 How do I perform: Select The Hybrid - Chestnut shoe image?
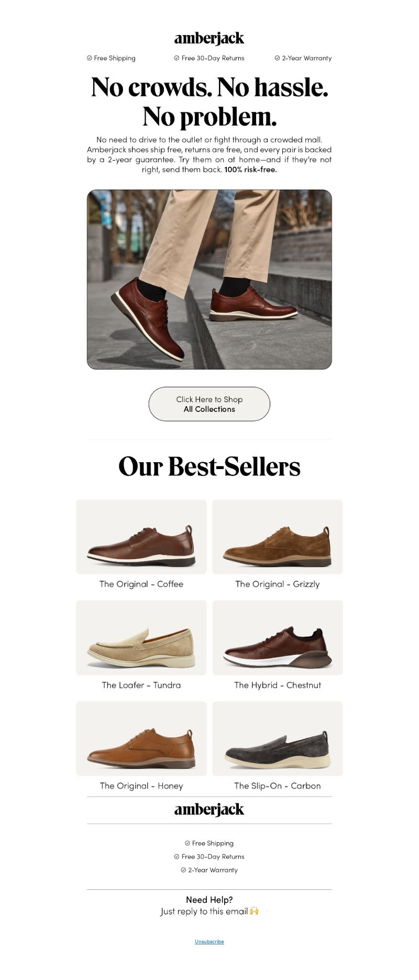278,638
